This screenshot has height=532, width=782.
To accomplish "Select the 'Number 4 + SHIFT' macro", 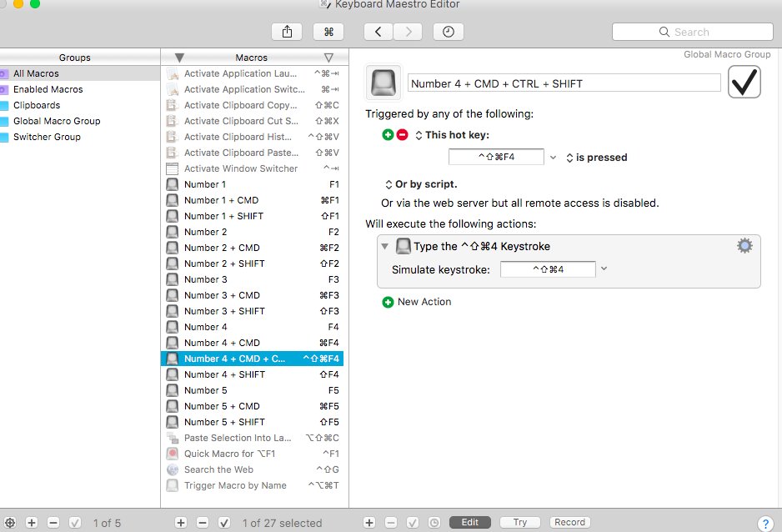I will [253, 374].
